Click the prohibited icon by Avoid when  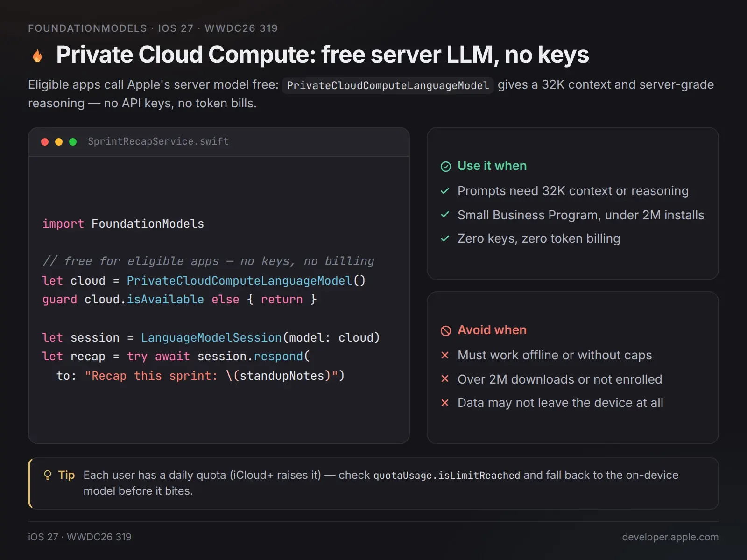(446, 331)
